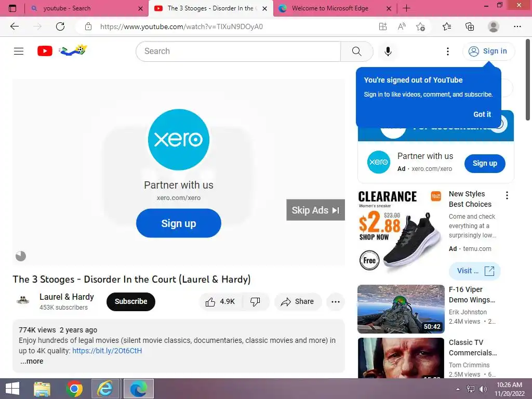
Task: Click the 774K views text
Action: click(x=37, y=330)
